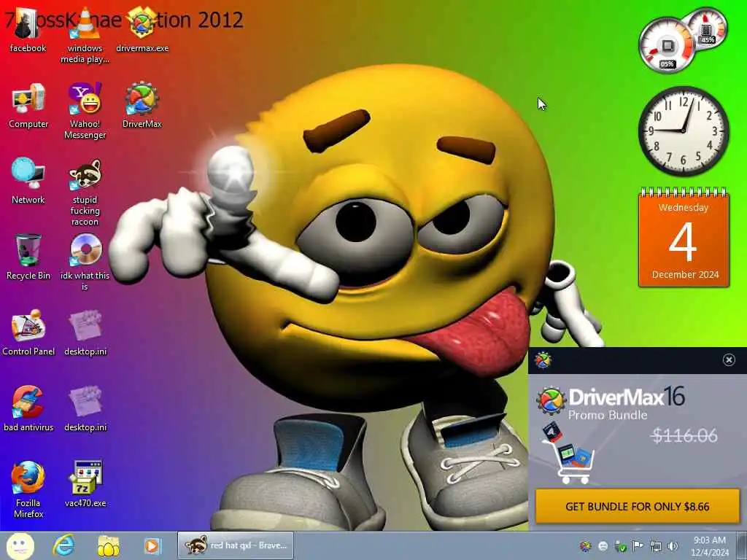The height and width of the screenshot is (560, 747).
Task: Select the vac470.exe file icon
Action: coord(85,484)
